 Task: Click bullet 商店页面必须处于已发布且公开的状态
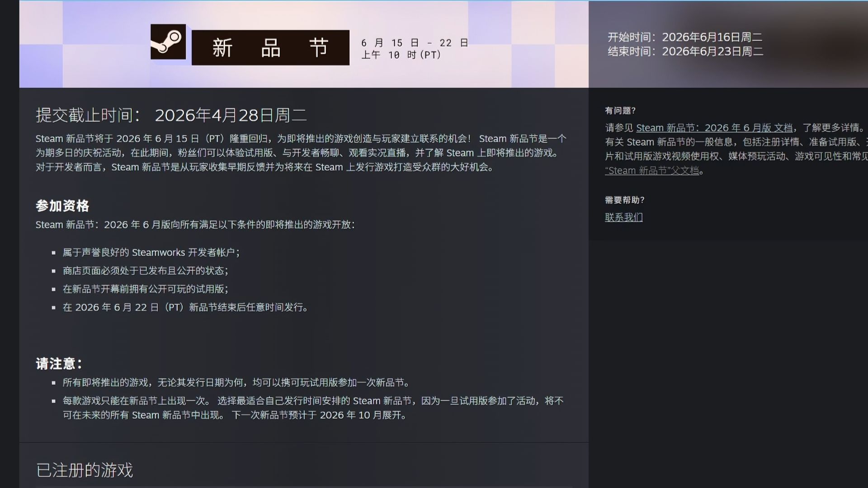pos(145,271)
